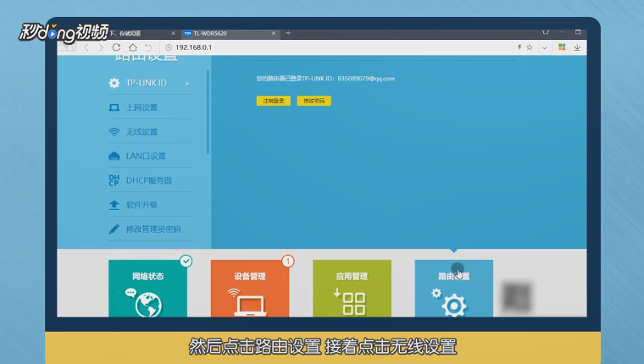Click the TP-LINK ID gear icon

(x=114, y=83)
